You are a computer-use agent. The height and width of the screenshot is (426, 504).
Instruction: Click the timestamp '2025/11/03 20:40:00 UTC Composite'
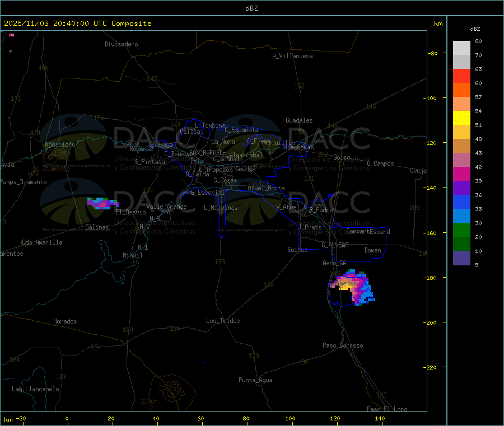pyautogui.click(x=77, y=24)
